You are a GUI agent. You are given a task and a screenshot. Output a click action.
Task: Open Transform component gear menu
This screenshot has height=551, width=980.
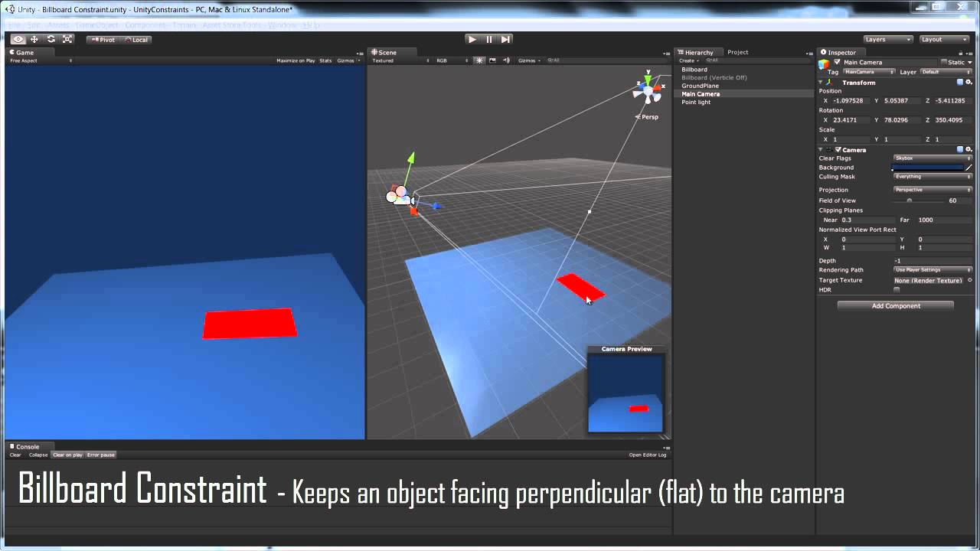click(x=969, y=83)
